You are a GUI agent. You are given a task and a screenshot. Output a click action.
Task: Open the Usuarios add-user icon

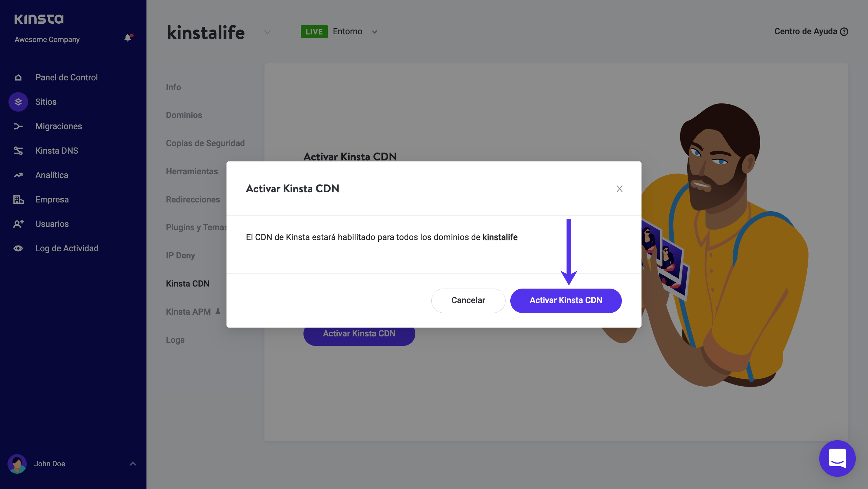coord(18,224)
